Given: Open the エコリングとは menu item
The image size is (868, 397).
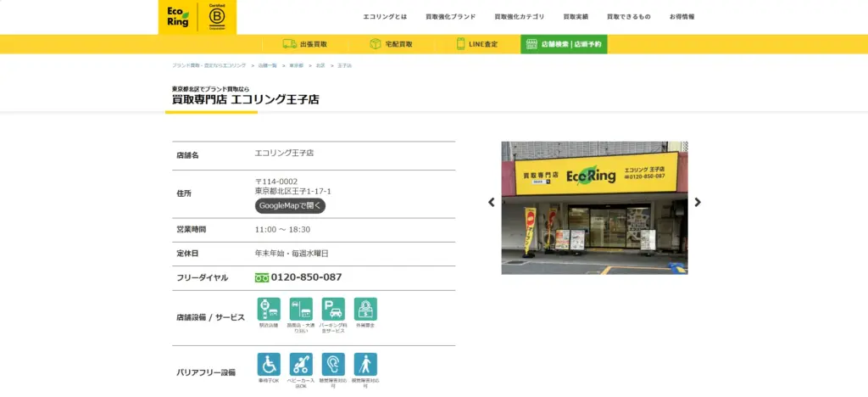Looking at the screenshot, I should click(385, 17).
